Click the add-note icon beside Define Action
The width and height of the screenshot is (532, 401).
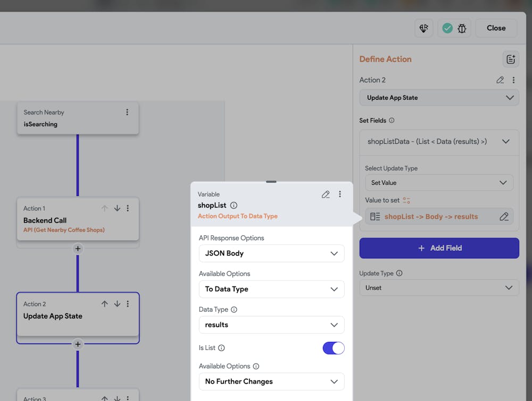pos(511,59)
